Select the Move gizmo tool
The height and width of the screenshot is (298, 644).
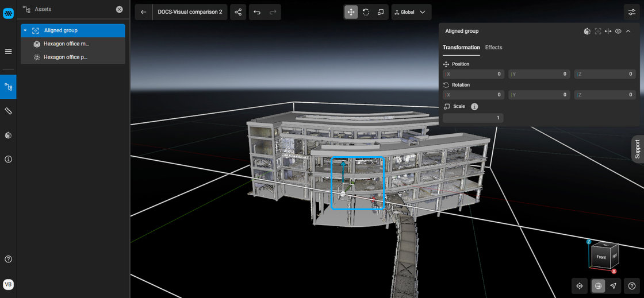click(351, 12)
